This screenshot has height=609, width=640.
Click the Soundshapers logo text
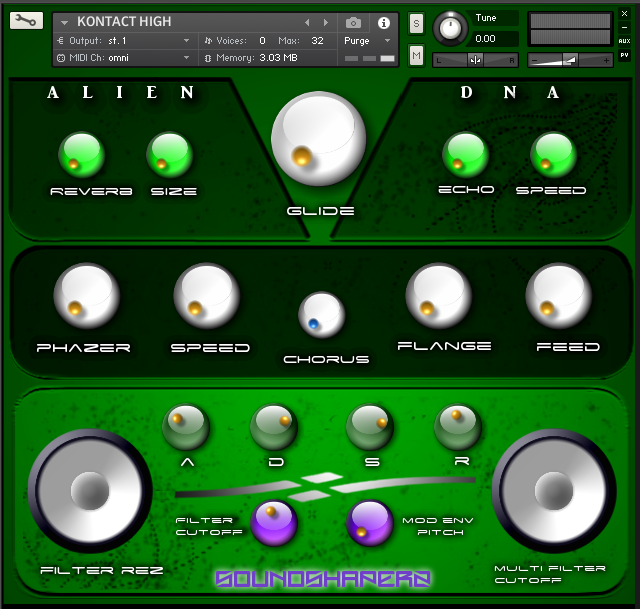323,579
